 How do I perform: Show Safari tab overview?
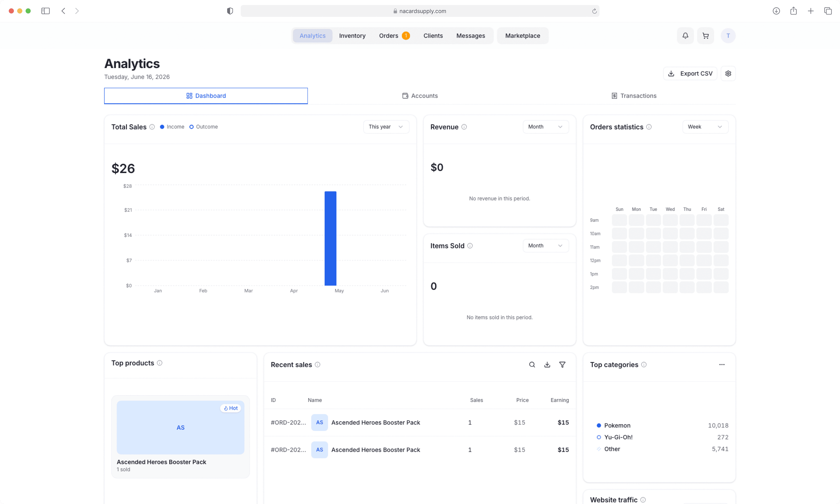tap(828, 11)
